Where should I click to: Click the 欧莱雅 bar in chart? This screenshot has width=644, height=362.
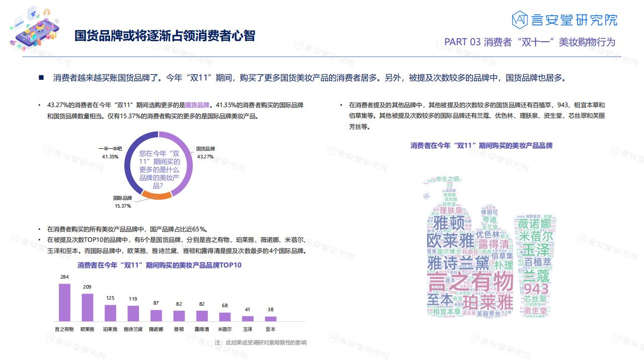pos(88,307)
